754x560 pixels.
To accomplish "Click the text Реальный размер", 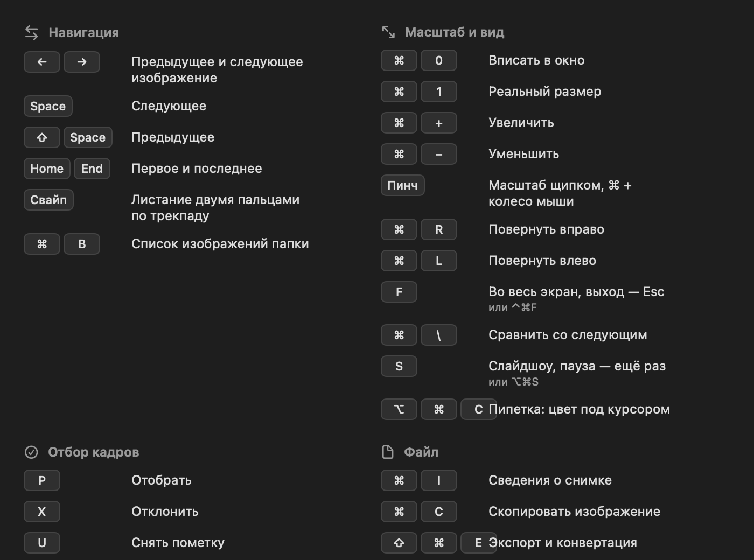I will [x=545, y=92].
